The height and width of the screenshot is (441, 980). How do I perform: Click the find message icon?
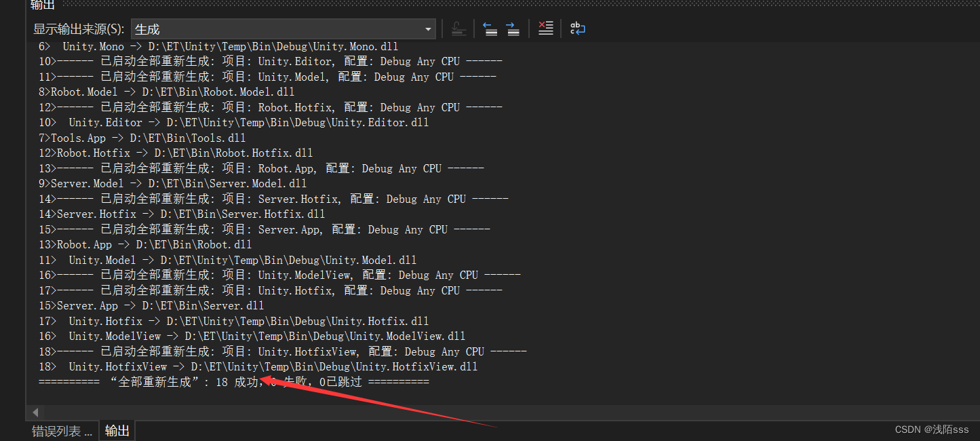click(x=458, y=28)
